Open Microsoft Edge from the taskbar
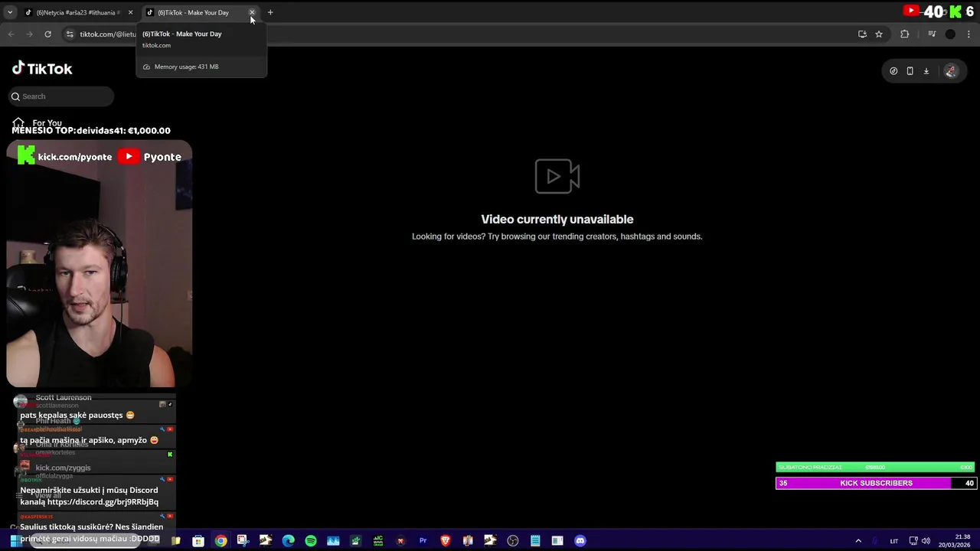 pyautogui.click(x=288, y=541)
